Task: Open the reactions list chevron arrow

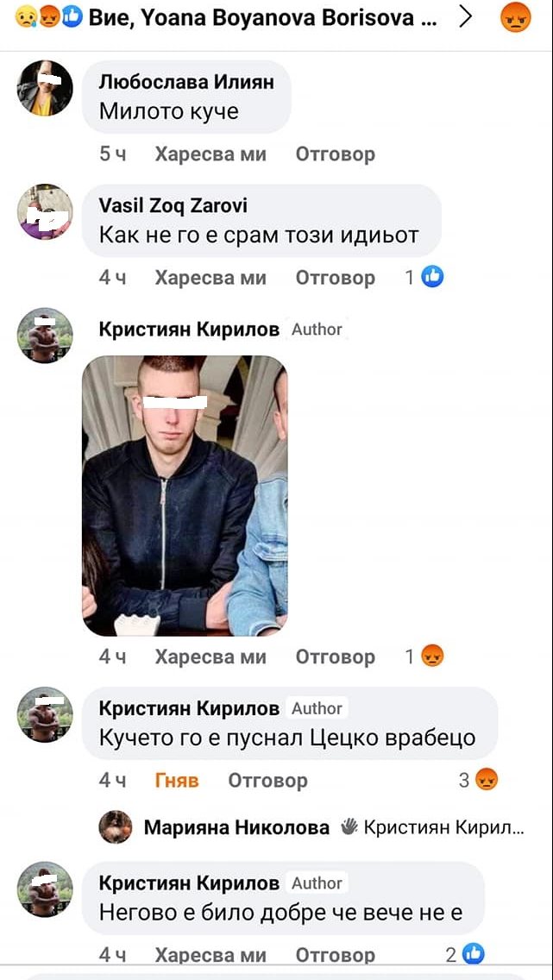Action: [465, 17]
